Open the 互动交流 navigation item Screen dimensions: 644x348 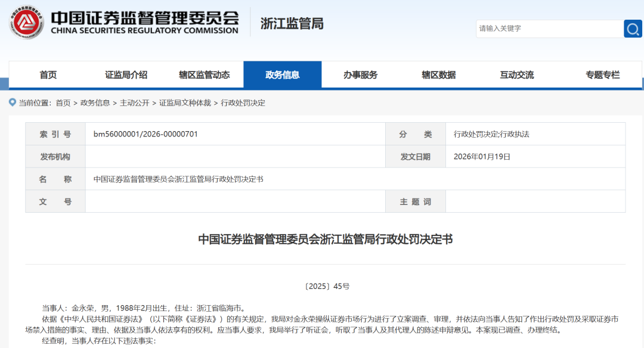pos(516,74)
